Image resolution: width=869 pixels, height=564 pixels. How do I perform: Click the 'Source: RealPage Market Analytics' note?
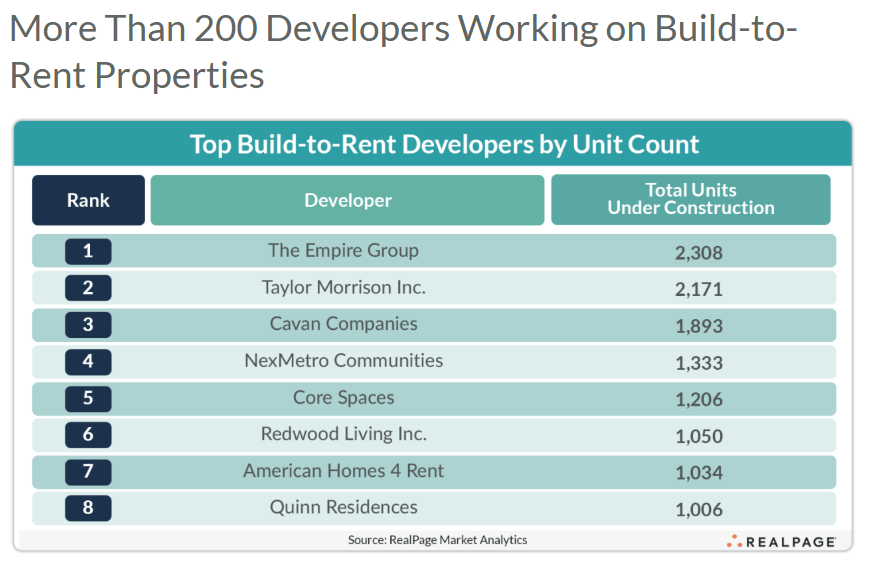(x=437, y=540)
